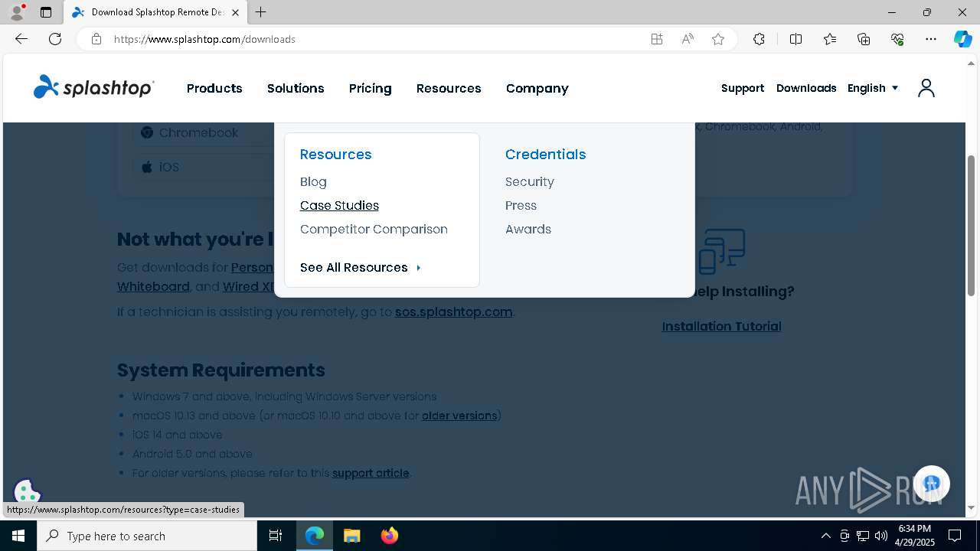Open Awards under Credentials
This screenshot has width=980, height=551.
point(528,229)
